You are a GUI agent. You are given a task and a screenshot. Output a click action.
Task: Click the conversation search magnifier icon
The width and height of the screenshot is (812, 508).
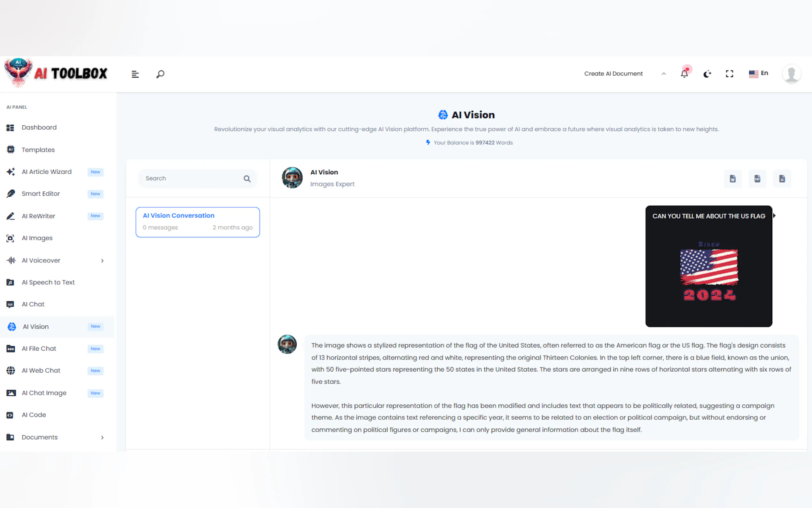pos(247,179)
